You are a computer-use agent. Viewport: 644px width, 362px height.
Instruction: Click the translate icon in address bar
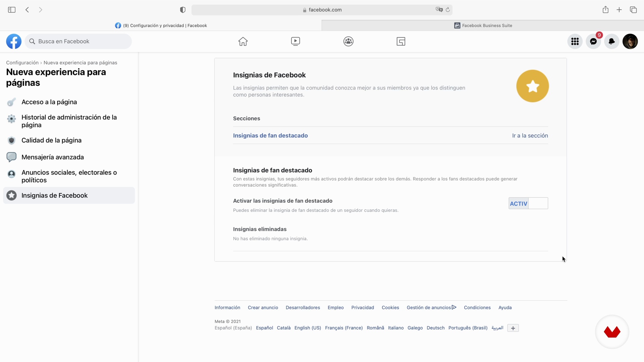(x=439, y=10)
